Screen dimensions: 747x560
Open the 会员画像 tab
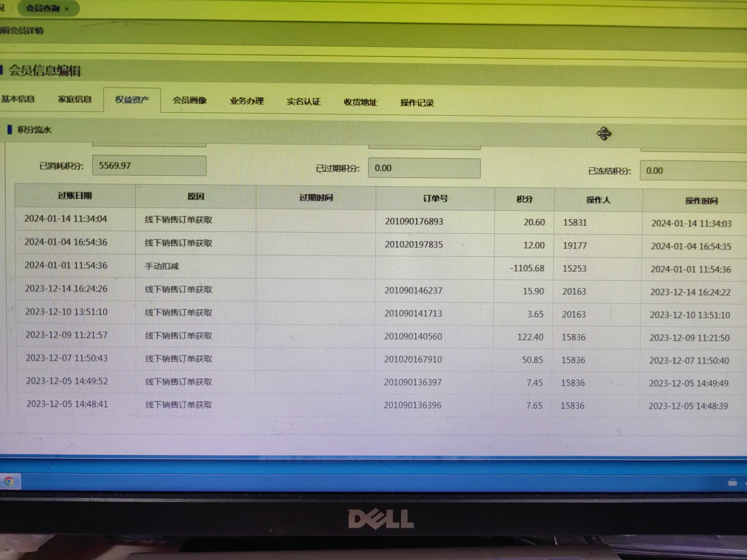coord(189,100)
